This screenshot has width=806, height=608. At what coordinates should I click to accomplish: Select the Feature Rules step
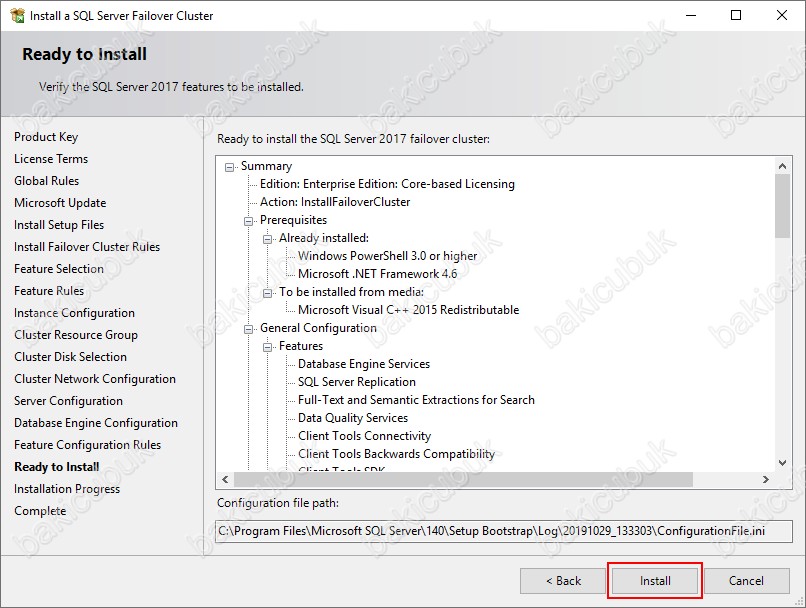(x=49, y=291)
